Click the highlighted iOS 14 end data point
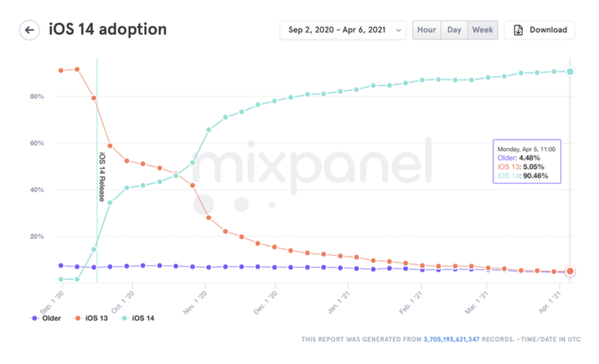 [x=570, y=72]
